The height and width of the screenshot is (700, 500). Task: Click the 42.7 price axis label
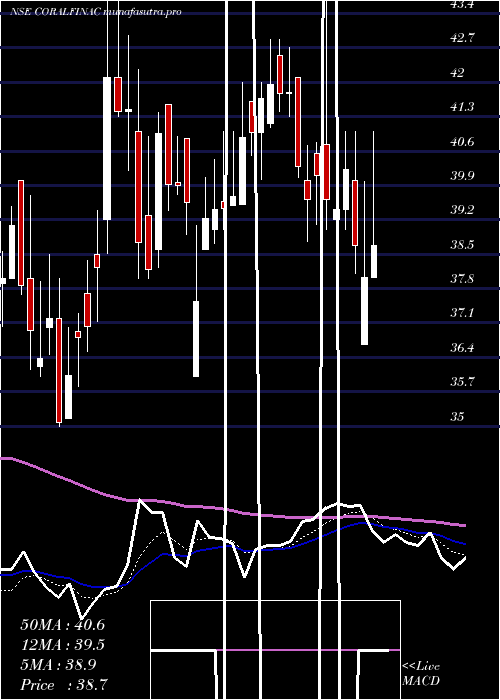(463, 38)
